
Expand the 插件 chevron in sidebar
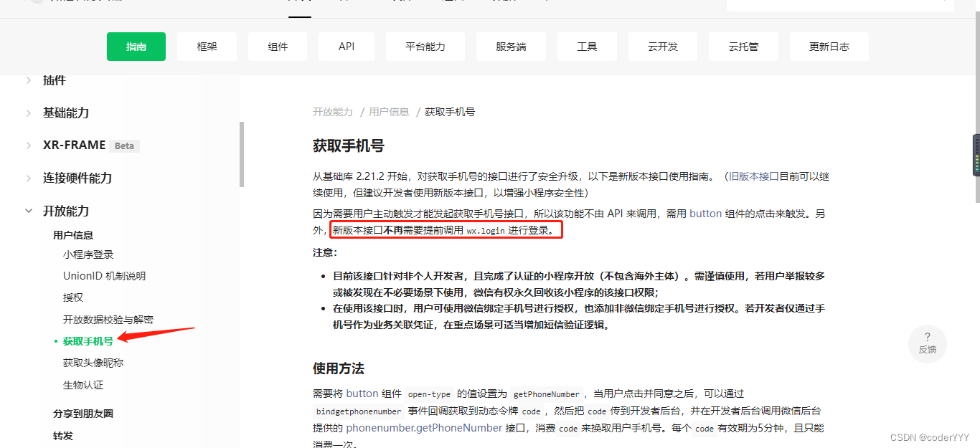coord(29,80)
